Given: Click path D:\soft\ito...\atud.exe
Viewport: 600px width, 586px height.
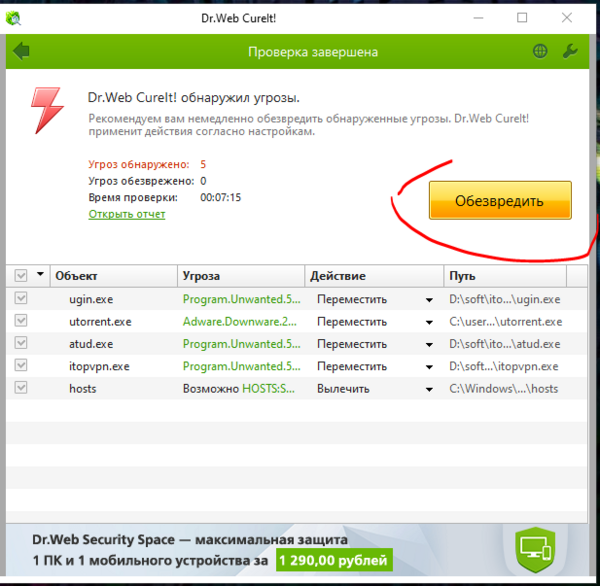Looking at the screenshot, I should [504, 344].
